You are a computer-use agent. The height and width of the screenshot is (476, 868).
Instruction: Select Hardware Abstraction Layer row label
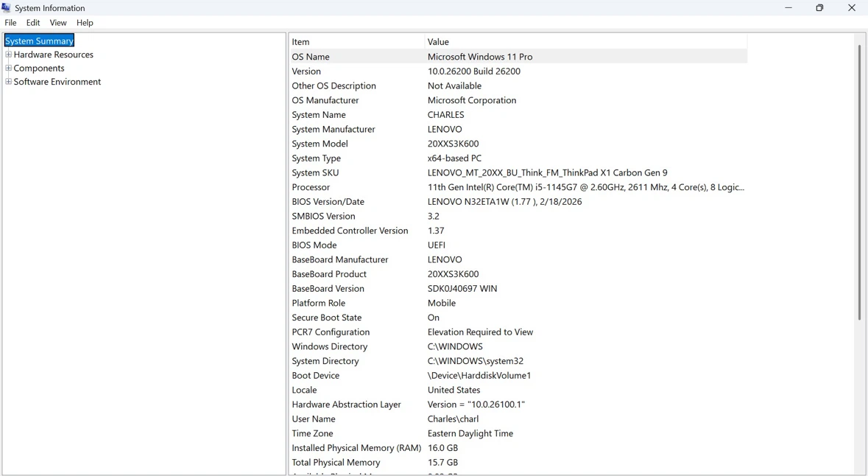(x=346, y=405)
